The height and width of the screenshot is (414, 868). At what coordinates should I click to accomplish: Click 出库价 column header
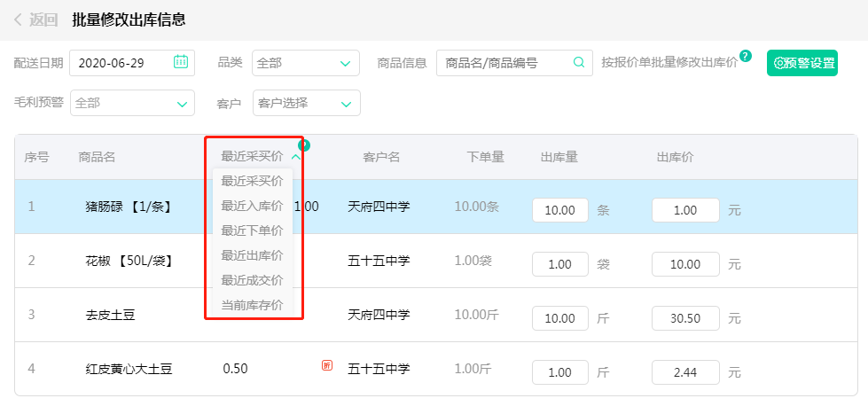[675, 157]
